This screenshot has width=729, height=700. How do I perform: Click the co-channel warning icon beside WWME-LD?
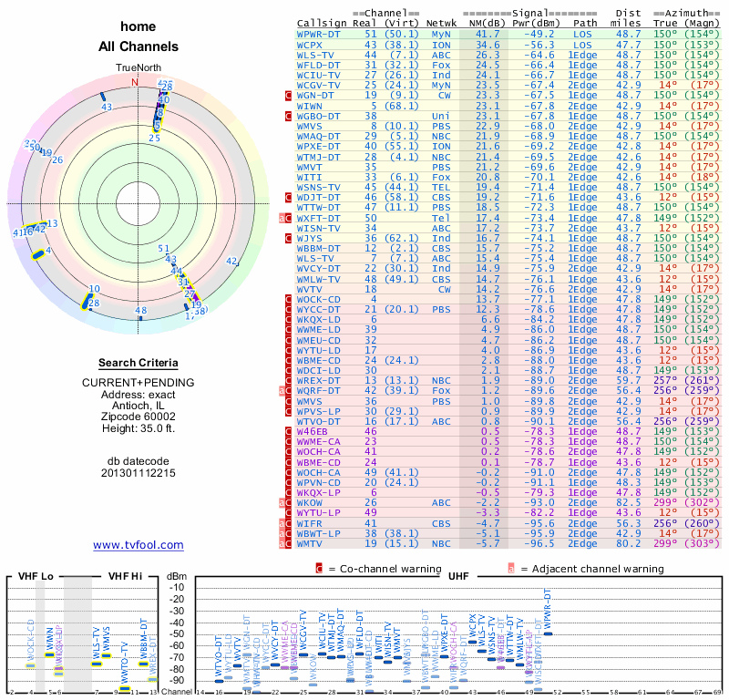click(288, 330)
